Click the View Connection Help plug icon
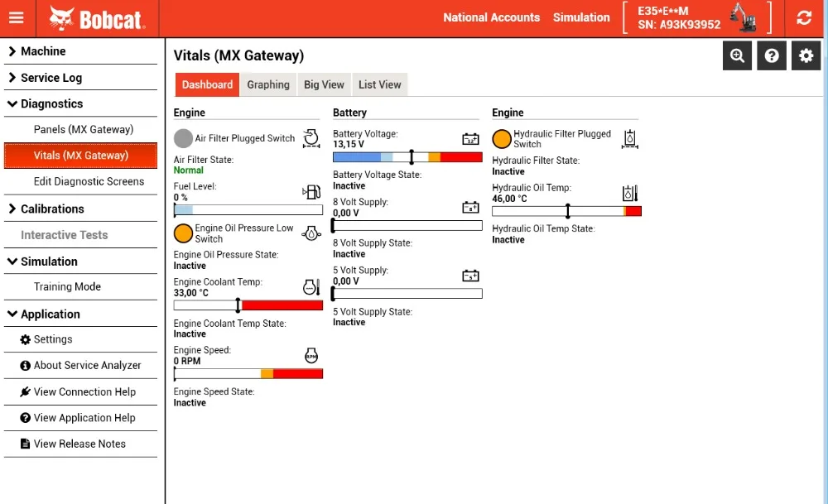The image size is (828, 504). click(x=26, y=391)
